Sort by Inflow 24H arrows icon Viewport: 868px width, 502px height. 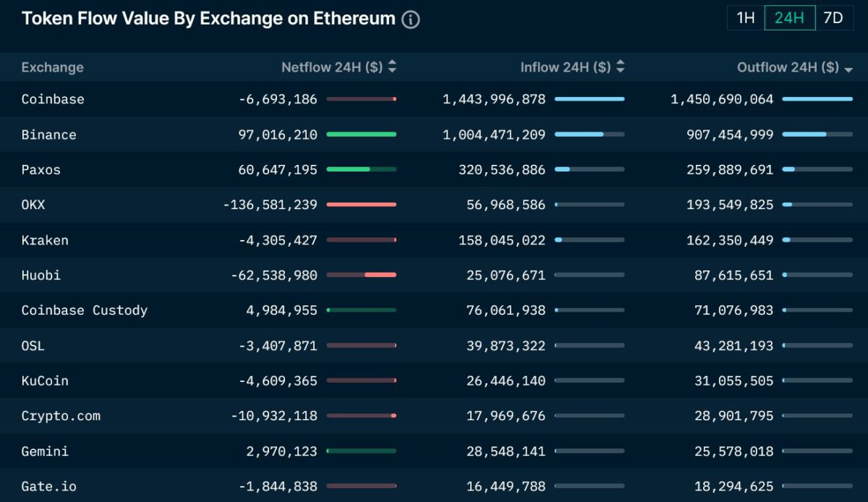[620, 67]
